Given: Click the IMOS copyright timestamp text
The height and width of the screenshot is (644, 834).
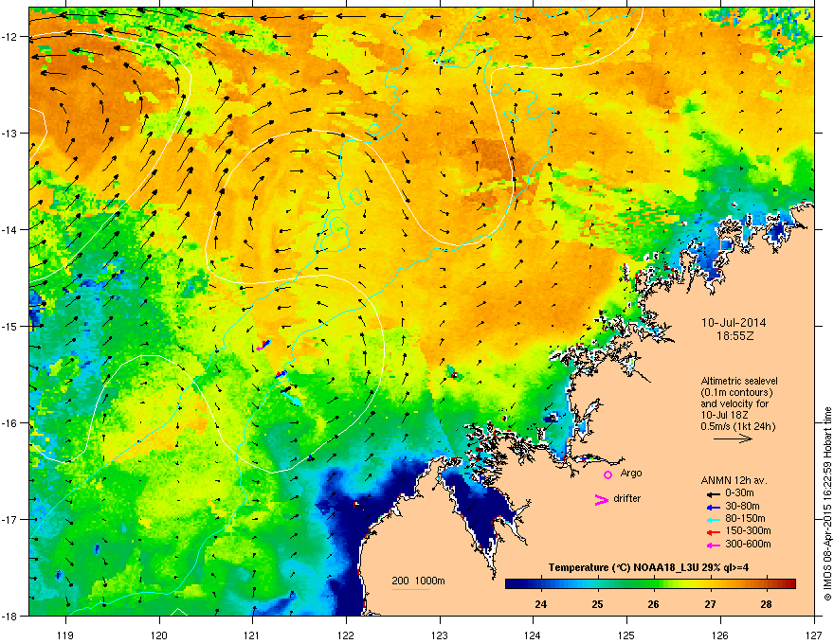Looking at the screenshot, I should 827,504.
